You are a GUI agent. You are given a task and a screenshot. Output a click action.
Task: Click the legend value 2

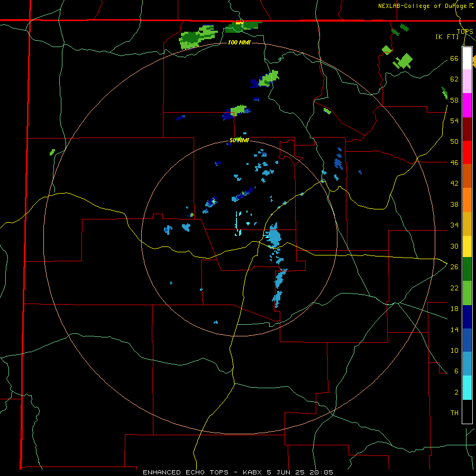[x=456, y=392]
